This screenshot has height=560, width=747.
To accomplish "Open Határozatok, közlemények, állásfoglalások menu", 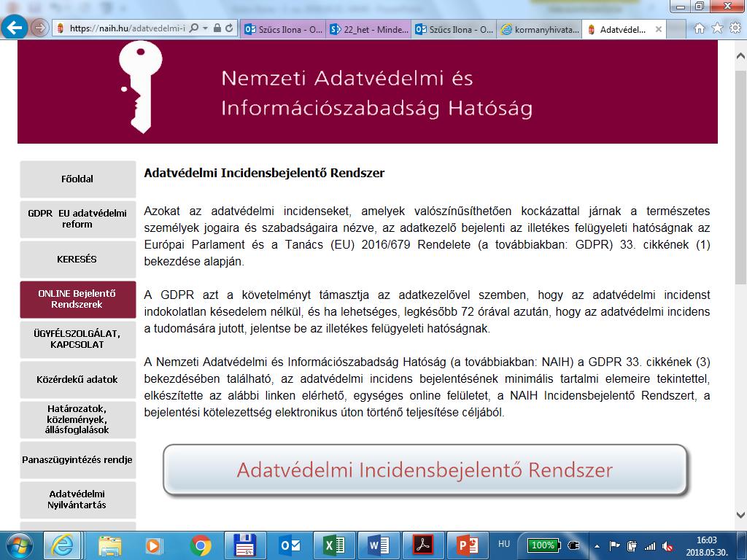I will point(77,419).
